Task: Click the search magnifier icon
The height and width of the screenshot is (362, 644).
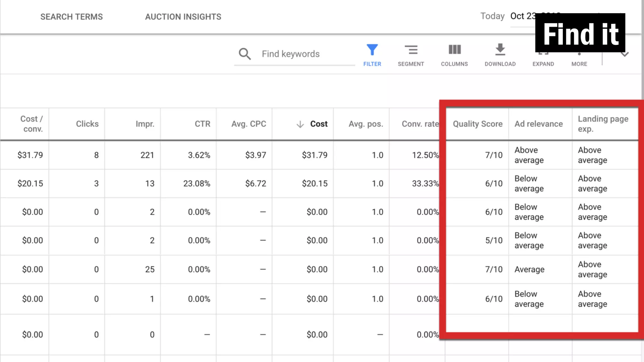Action: click(x=245, y=54)
